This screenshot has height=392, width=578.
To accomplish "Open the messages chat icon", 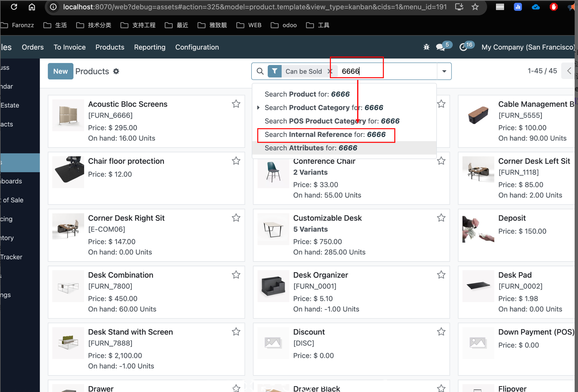I will pos(441,47).
